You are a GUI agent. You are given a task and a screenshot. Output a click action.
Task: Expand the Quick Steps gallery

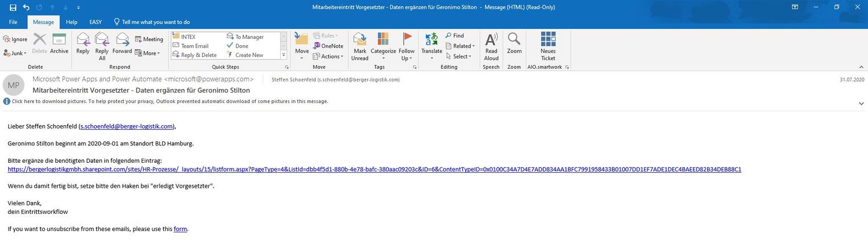point(284,56)
